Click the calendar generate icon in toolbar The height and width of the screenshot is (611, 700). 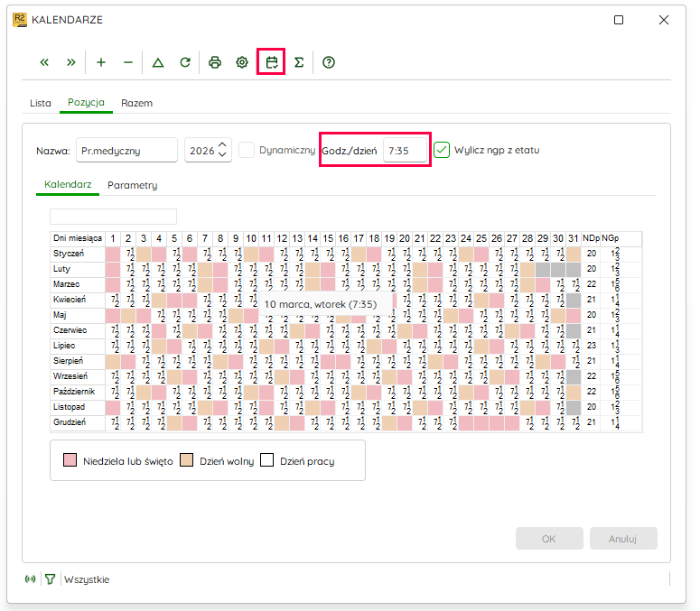(x=272, y=62)
